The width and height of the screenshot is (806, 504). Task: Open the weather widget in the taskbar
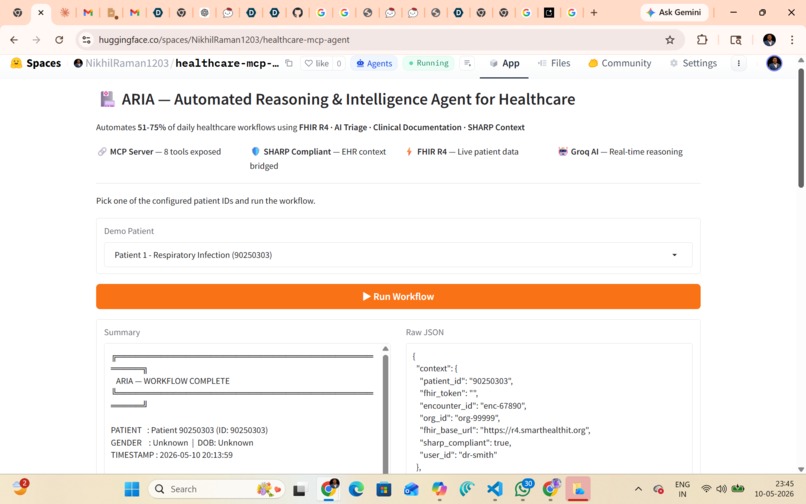tap(21, 487)
